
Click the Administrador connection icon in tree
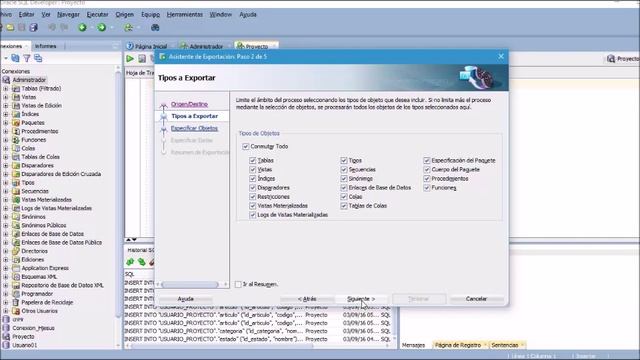tap(6, 80)
